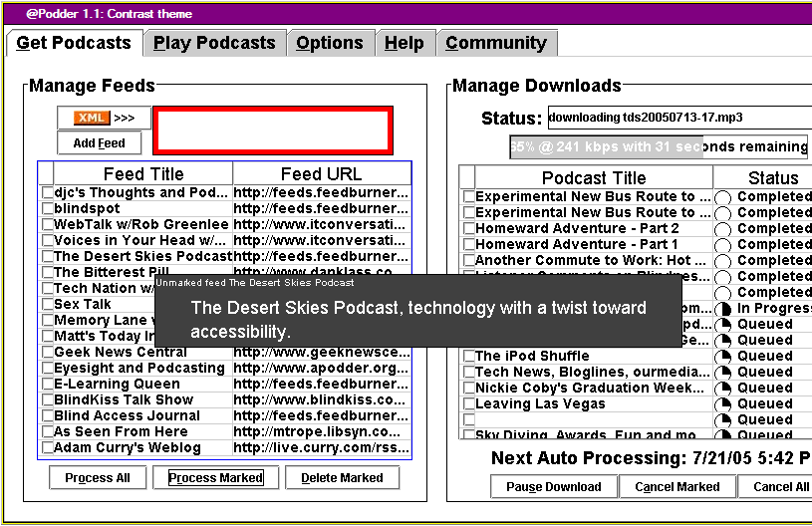Viewport: 812px width, 526px height.
Task: Mark the Blind Access Journal checkbox
Action: [x=48, y=416]
